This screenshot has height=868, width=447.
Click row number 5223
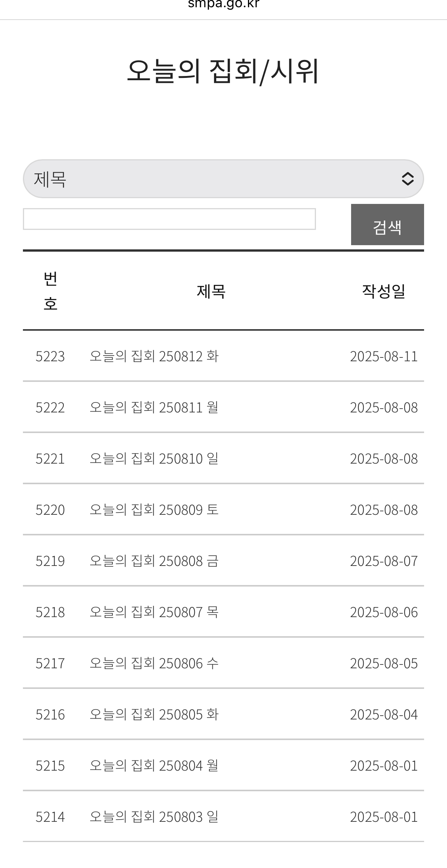(50, 356)
